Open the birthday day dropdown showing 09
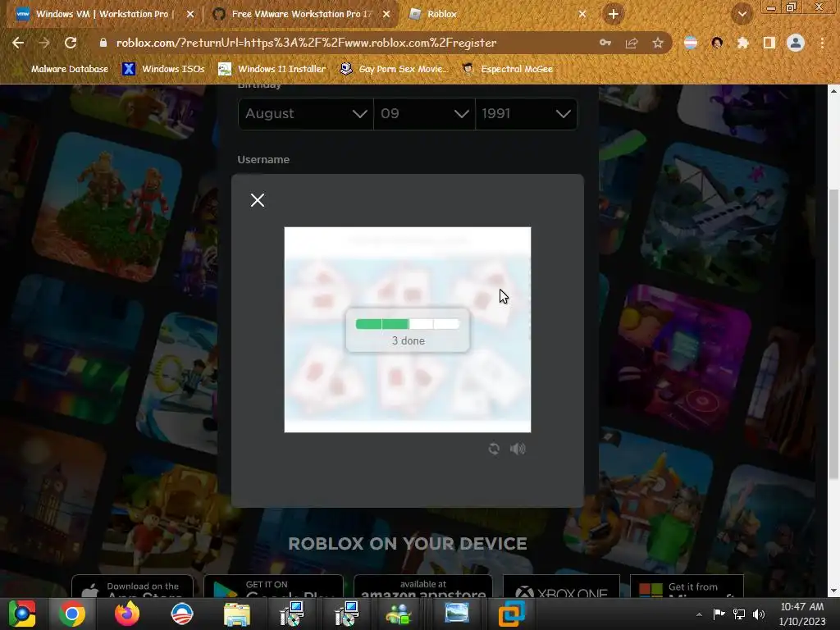840x630 pixels. [x=424, y=113]
